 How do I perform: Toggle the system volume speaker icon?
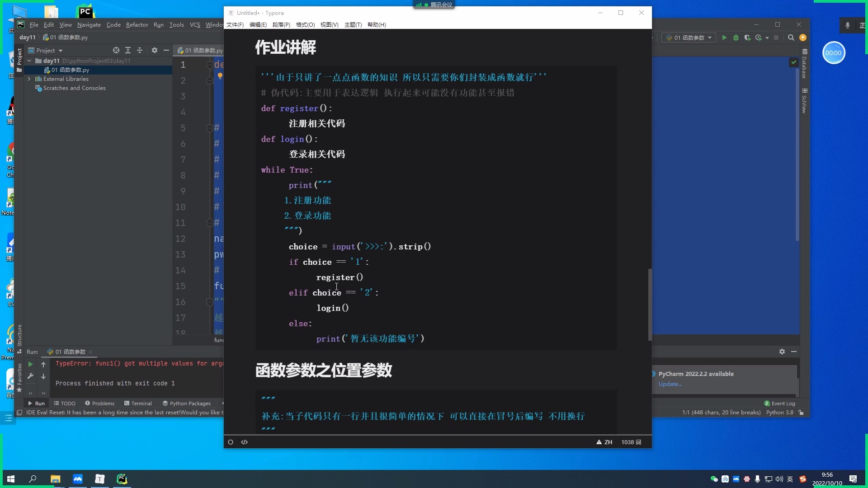[778, 479]
